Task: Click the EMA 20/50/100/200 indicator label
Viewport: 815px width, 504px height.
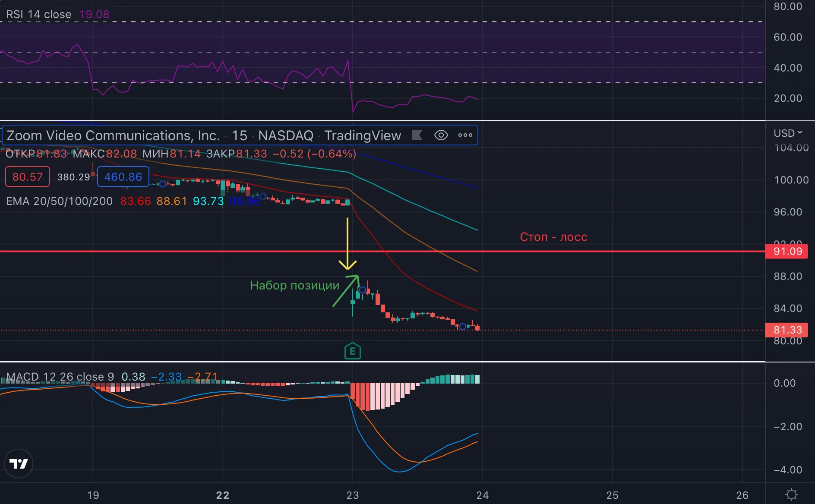Action: (x=60, y=201)
